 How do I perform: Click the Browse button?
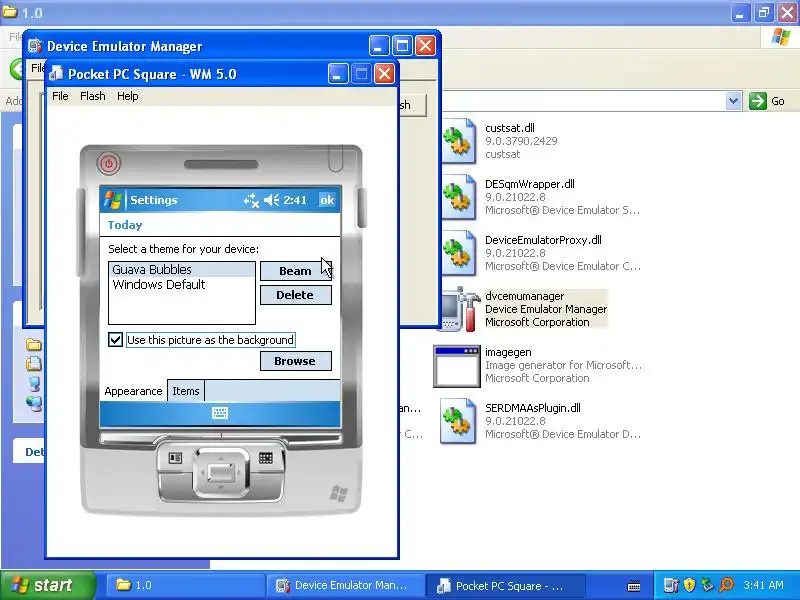295,361
